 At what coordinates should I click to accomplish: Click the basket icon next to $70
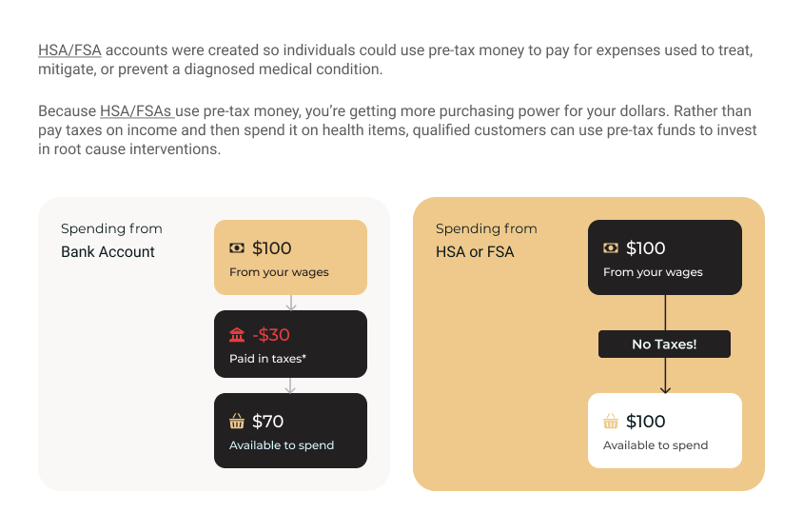[237, 422]
